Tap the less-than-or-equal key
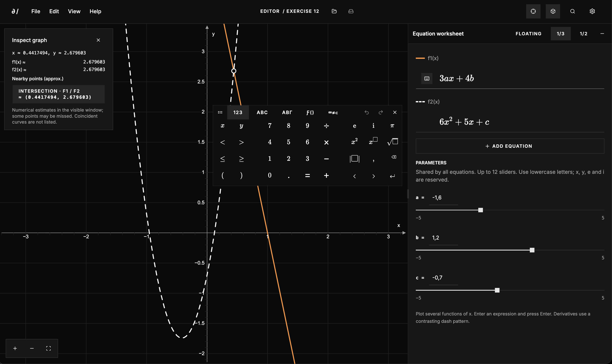This screenshot has height=364, width=612. coord(223,159)
